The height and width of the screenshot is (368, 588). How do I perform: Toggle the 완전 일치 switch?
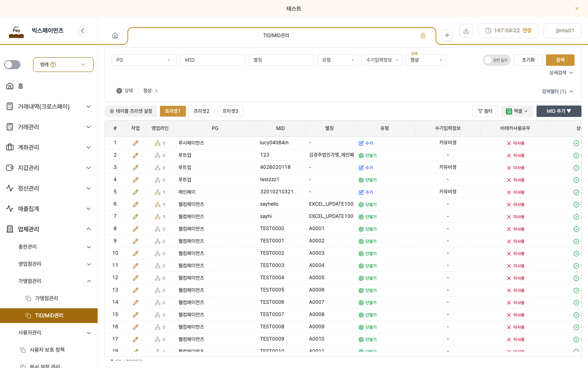click(497, 60)
